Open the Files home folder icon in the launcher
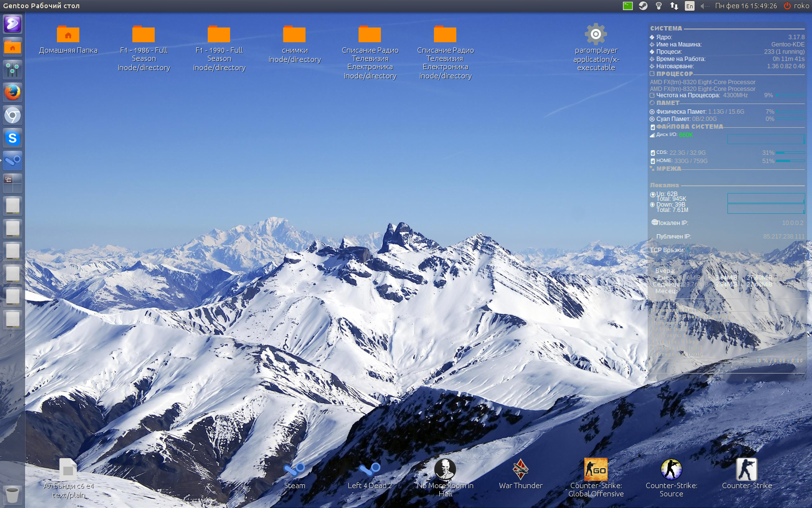 point(13,47)
